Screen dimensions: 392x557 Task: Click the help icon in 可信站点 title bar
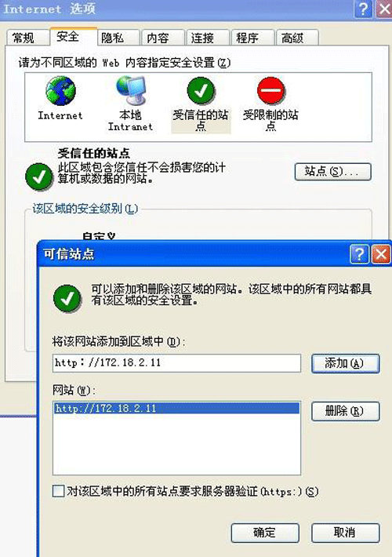coord(359,254)
